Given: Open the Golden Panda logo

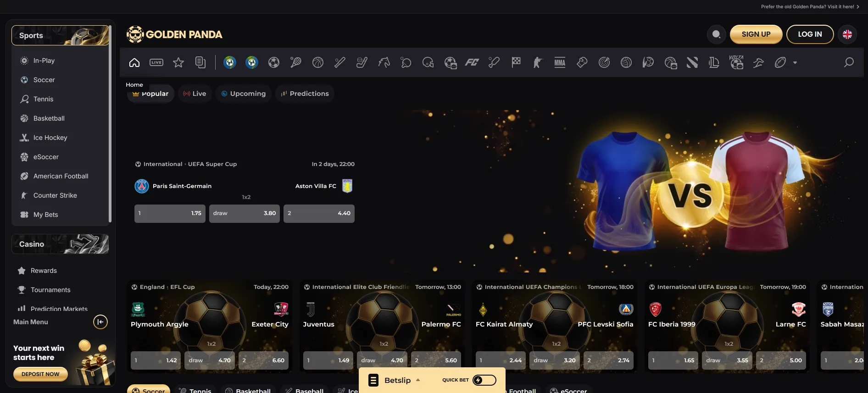Looking at the screenshot, I should coord(174,34).
